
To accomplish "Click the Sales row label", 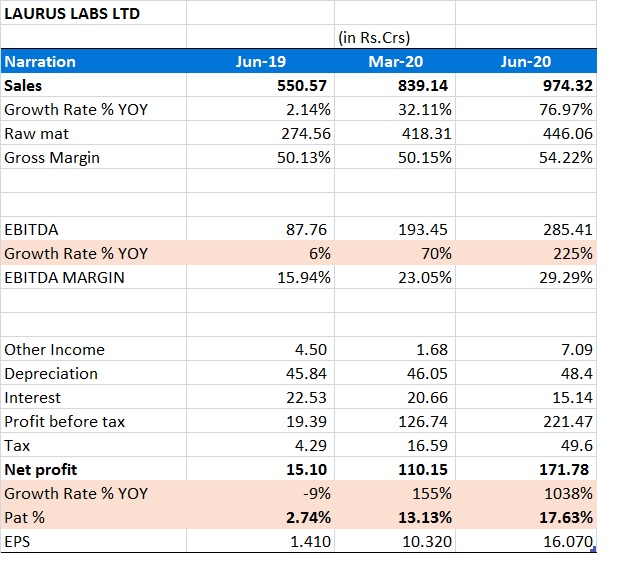I will point(93,86).
